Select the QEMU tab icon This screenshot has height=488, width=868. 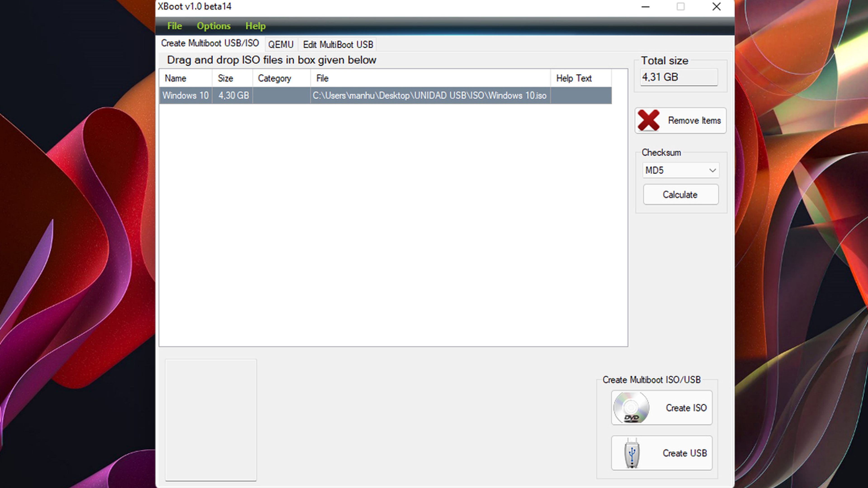coord(280,44)
